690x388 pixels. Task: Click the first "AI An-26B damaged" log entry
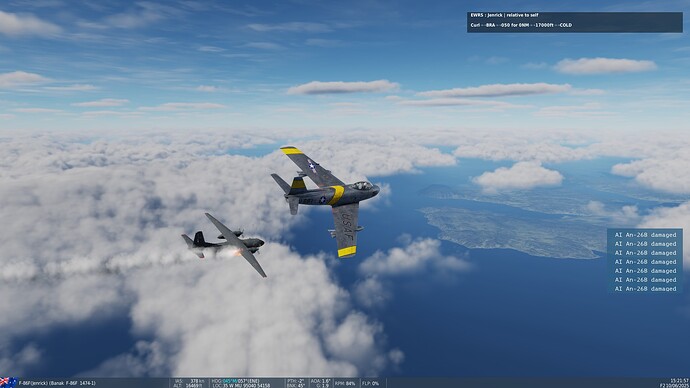(x=645, y=235)
